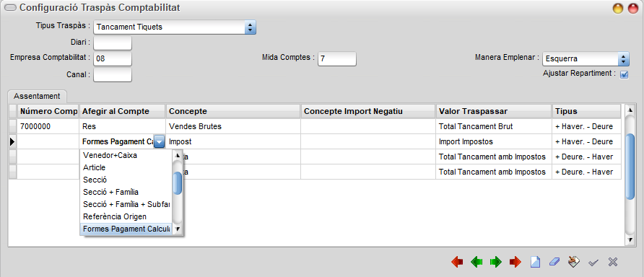Image resolution: width=644 pixels, height=277 pixels.
Task: Click grid scrollbar down arrow
Action: pyautogui.click(x=630, y=239)
